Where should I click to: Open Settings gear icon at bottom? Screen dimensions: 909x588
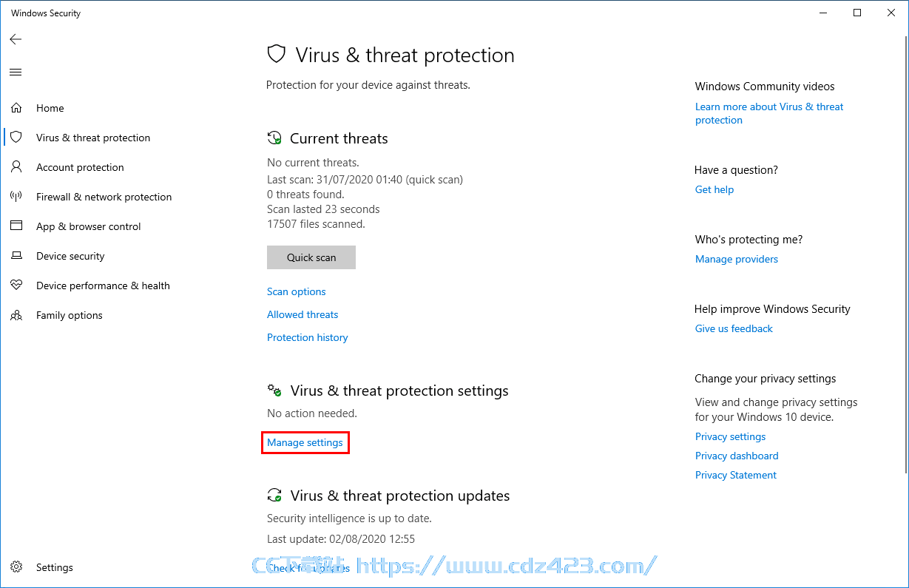16,567
